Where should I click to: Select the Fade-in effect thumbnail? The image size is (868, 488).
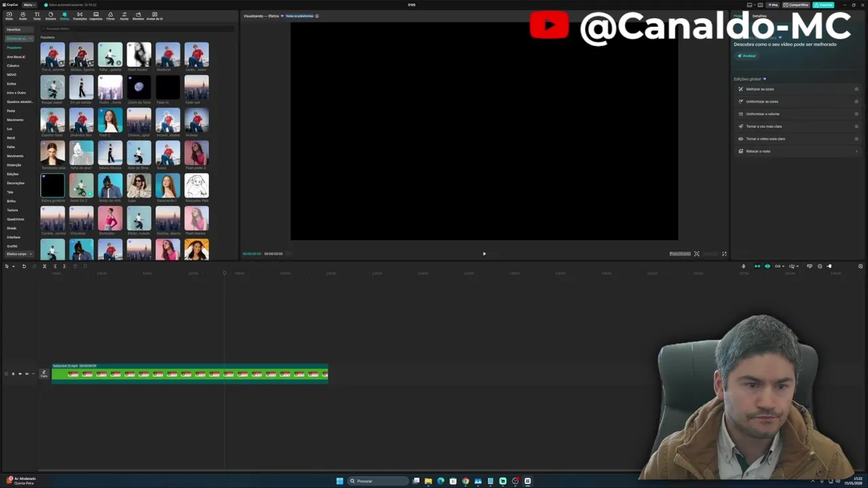167,87
